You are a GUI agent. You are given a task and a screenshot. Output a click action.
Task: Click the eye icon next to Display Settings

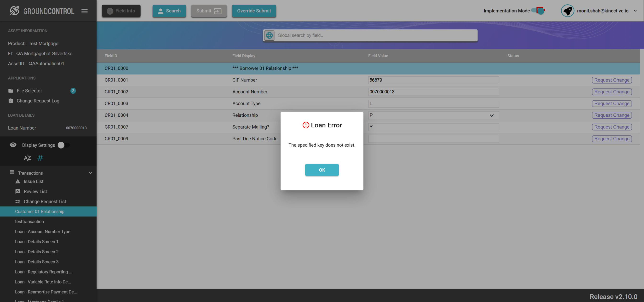tap(13, 145)
